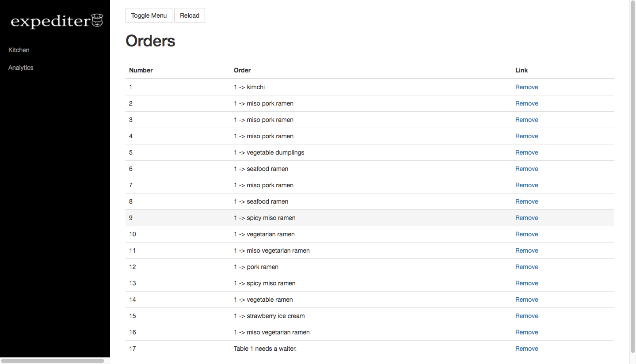Click the horizontal scrollbar under the sidebar
This screenshot has height=364, width=636.
[x=53, y=361]
